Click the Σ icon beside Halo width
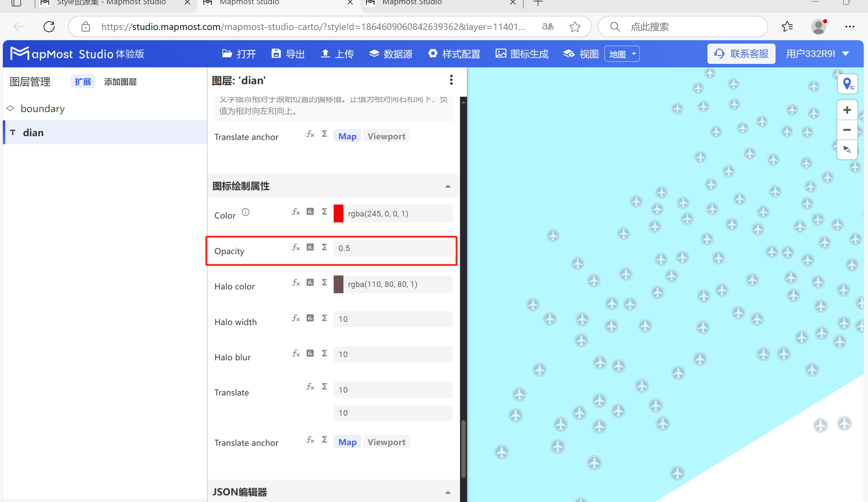Image resolution: width=868 pixels, height=502 pixels. pyautogui.click(x=324, y=318)
